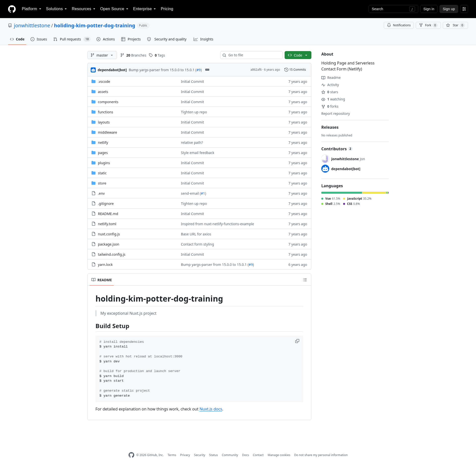476x468 pixels.
Task: Star this repository
Action: 455,25
